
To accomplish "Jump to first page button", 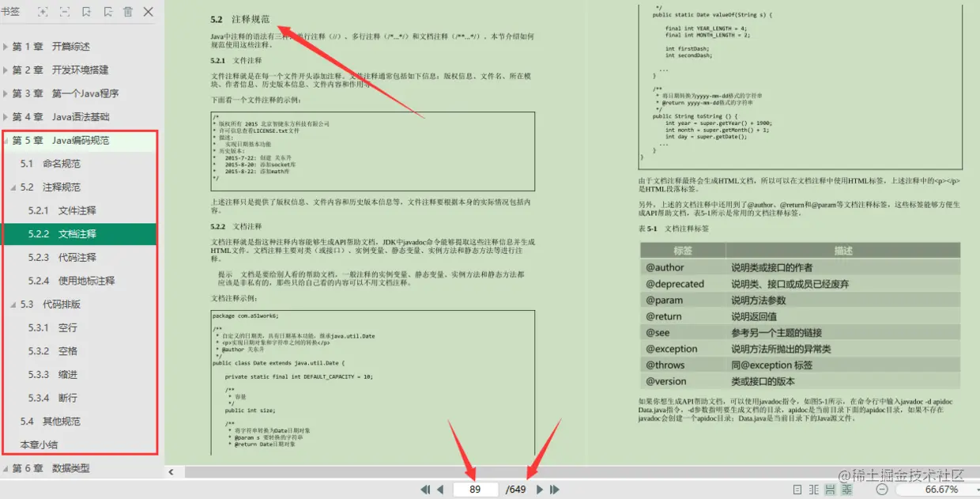I will click(x=426, y=490).
